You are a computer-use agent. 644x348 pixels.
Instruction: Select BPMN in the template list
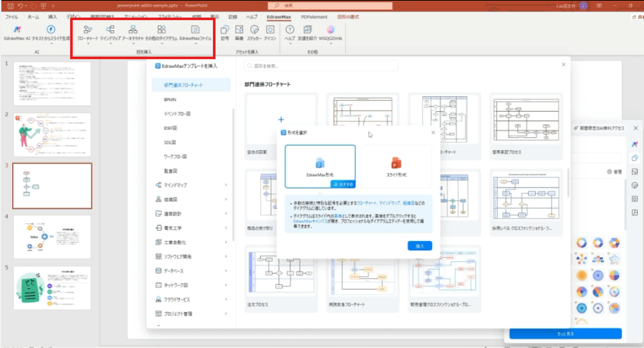(170, 100)
